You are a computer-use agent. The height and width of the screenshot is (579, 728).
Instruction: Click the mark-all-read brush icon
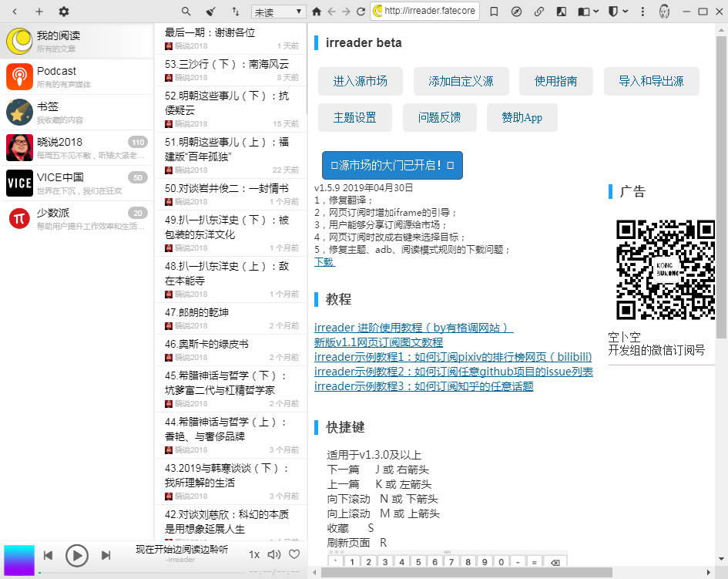(210, 12)
